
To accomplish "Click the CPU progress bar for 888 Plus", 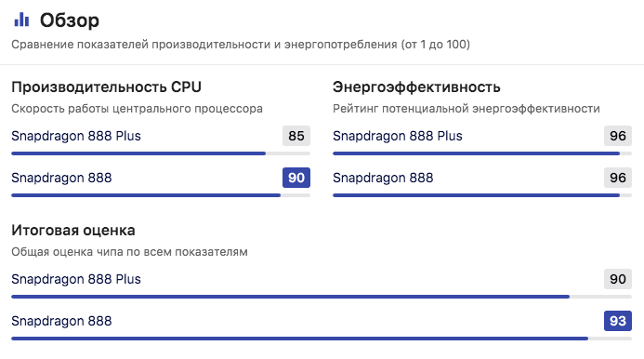I will [161, 153].
